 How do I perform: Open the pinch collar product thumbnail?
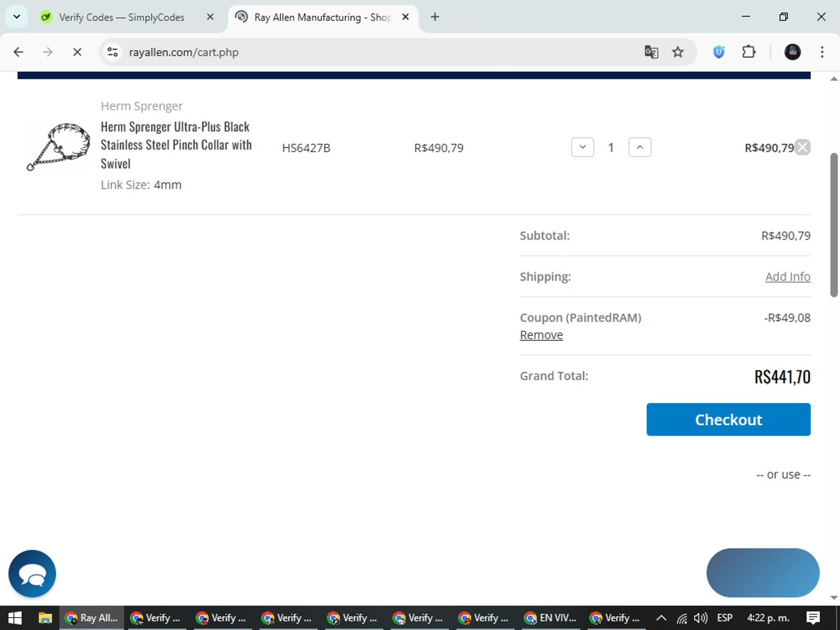pos(59,147)
